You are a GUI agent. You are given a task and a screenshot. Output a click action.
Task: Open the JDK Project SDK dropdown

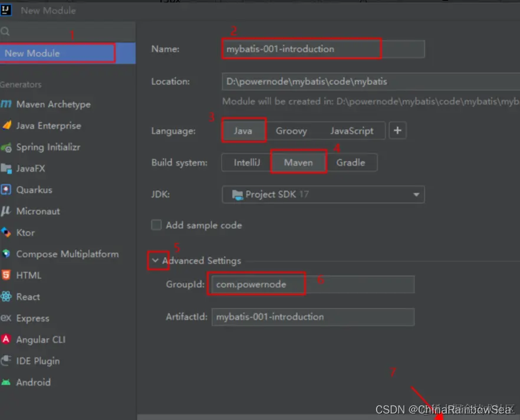click(323, 195)
